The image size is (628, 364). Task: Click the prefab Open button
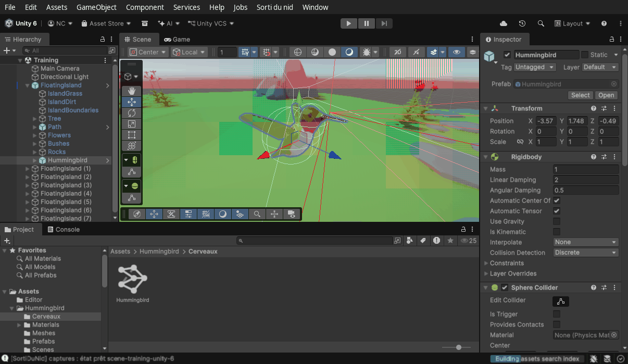tap(606, 95)
